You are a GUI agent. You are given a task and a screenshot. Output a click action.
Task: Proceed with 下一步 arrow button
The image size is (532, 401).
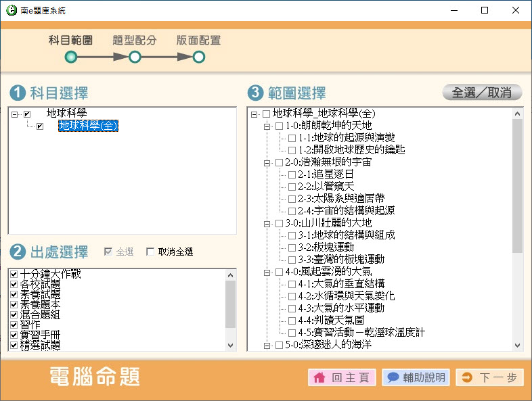(489, 377)
